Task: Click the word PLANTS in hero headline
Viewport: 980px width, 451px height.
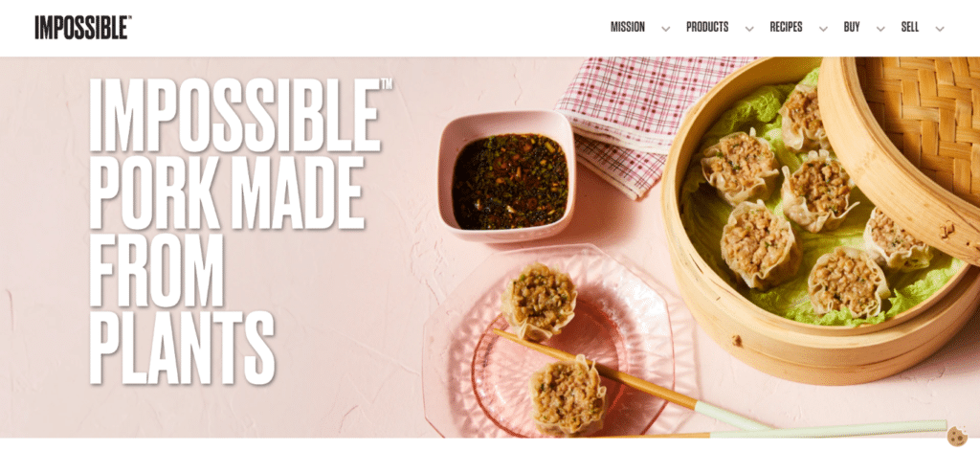Action: (182, 348)
